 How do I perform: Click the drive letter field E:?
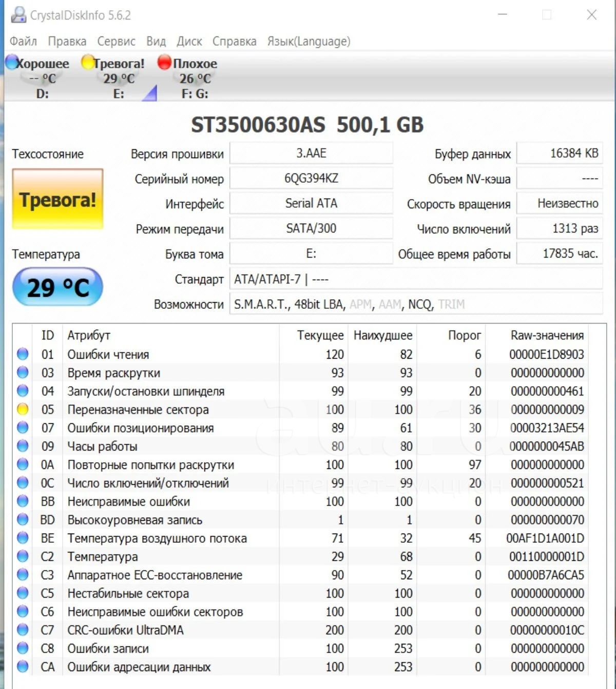[x=311, y=253]
